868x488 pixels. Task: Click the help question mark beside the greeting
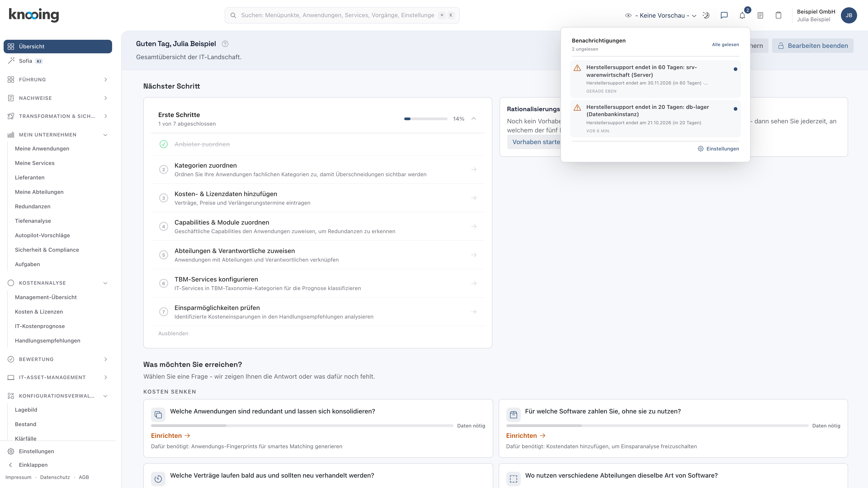pos(225,44)
